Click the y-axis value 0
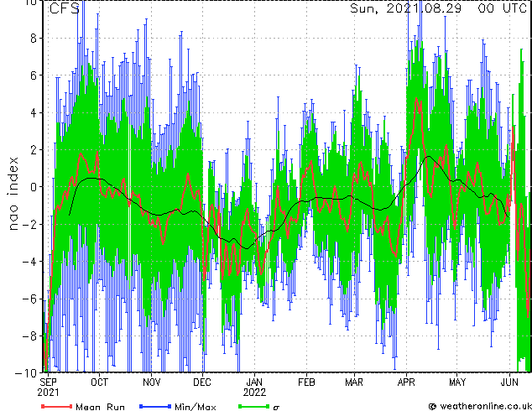The height and width of the screenshot is (411, 532). pyautogui.click(x=34, y=187)
